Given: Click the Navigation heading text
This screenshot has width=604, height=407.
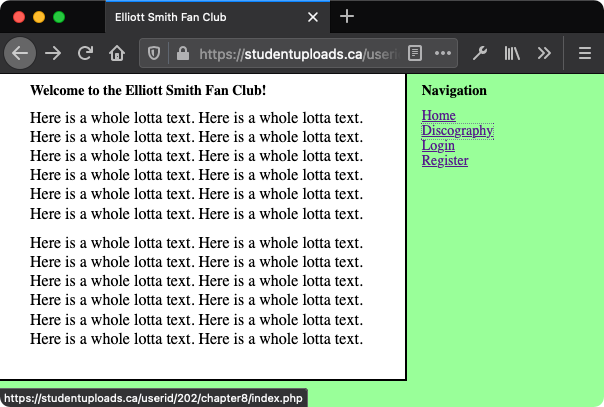Looking at the screenshot, I should tap(454, 90).
